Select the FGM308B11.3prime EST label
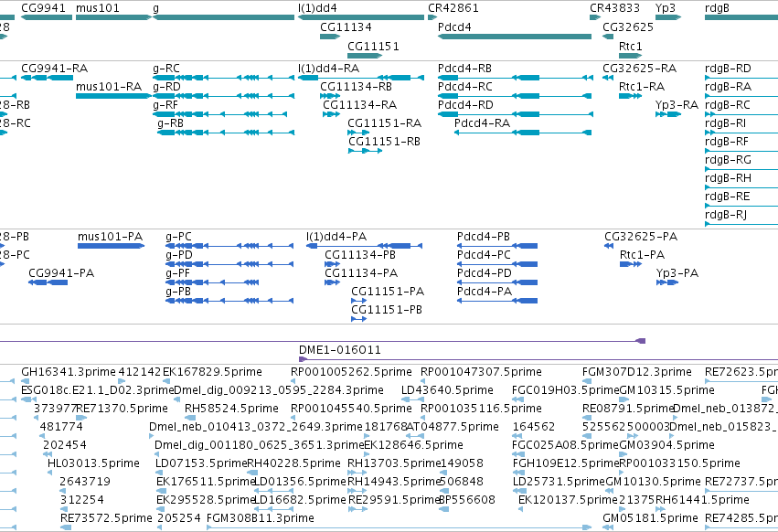778x532 pixels. pos(261,518)
